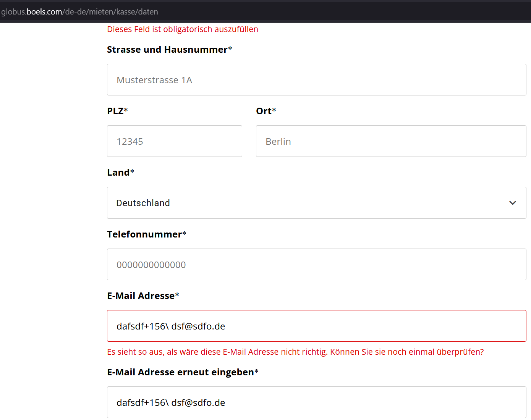Screen dimensions: 531x420
Task: Click the 'E-Mail Adresse erneut eingeben' label
Action: (180, 372)
